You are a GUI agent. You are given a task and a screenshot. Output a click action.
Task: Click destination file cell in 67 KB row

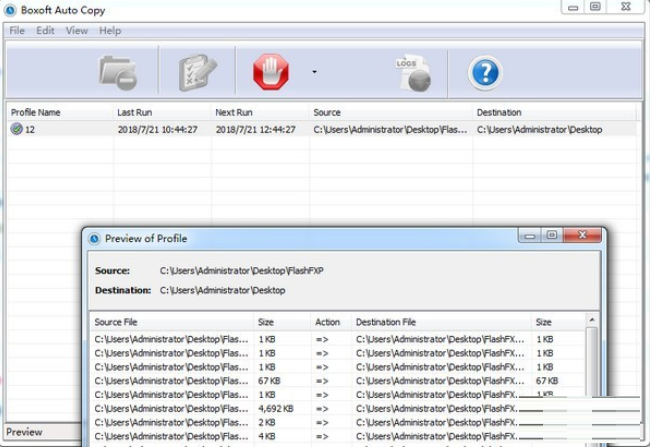440,381
